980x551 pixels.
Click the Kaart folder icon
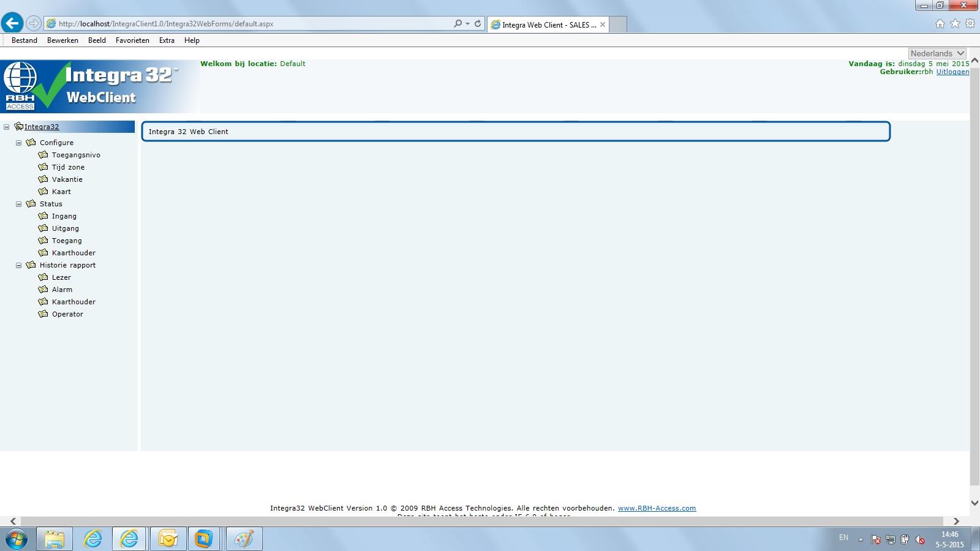pos(43,192)
